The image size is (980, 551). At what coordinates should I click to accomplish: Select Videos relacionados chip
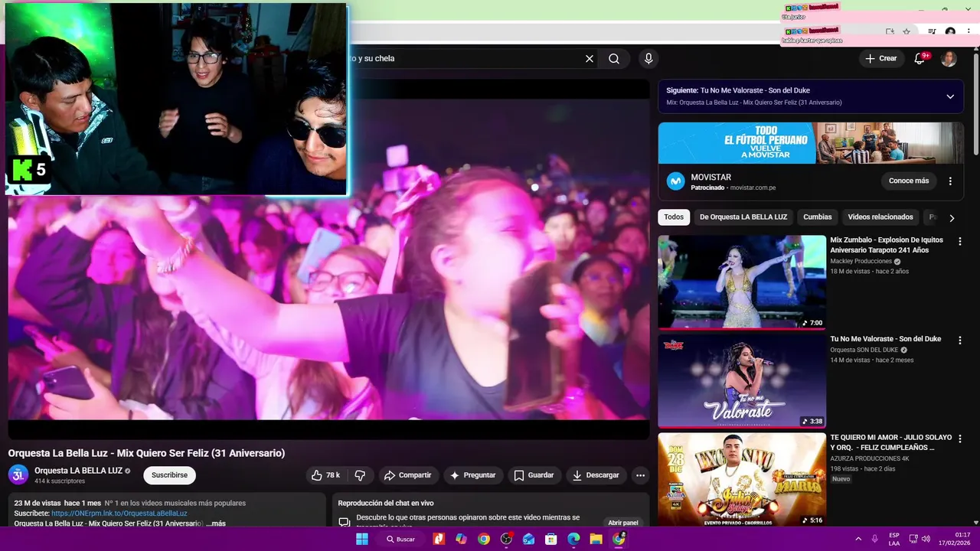pos(880,217)
